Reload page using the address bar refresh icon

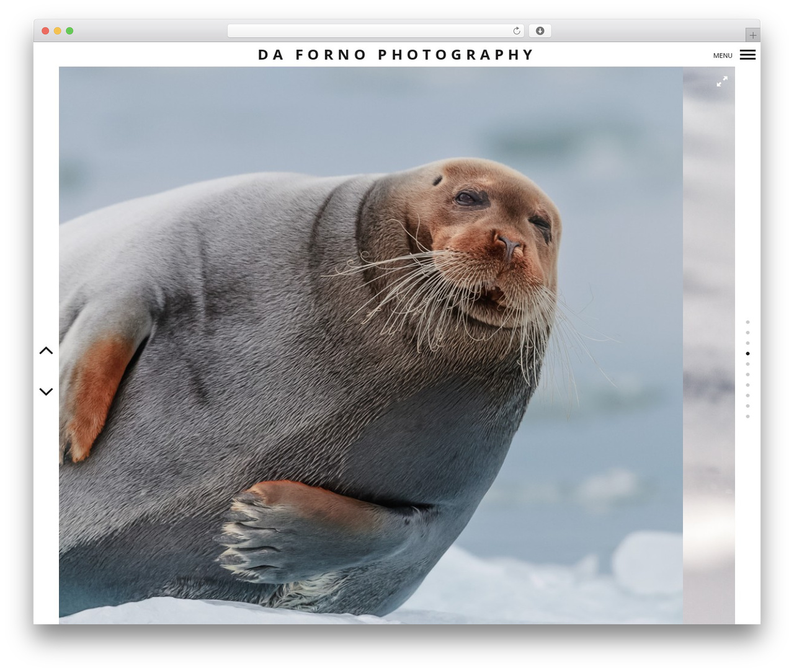tap(516, 31)
